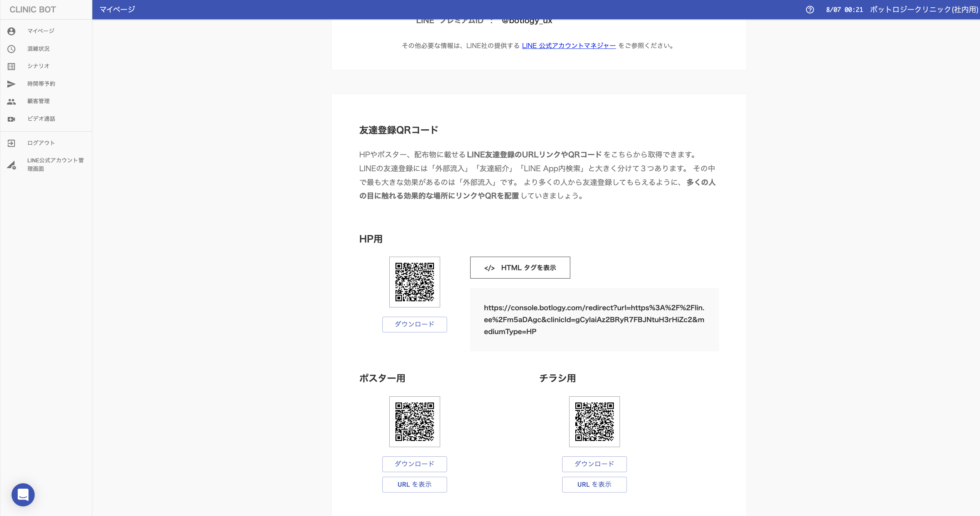
Task: Download the チラシ用 QR code
Action: 594,464
